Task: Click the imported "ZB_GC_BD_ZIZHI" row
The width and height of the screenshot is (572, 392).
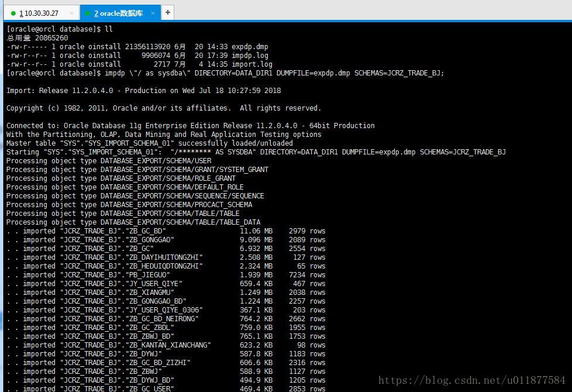Action: click(x=166, y=362)
